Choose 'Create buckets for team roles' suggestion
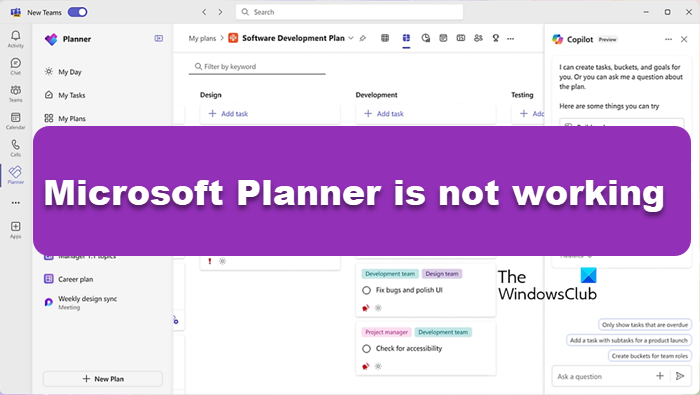 (650, 356)
